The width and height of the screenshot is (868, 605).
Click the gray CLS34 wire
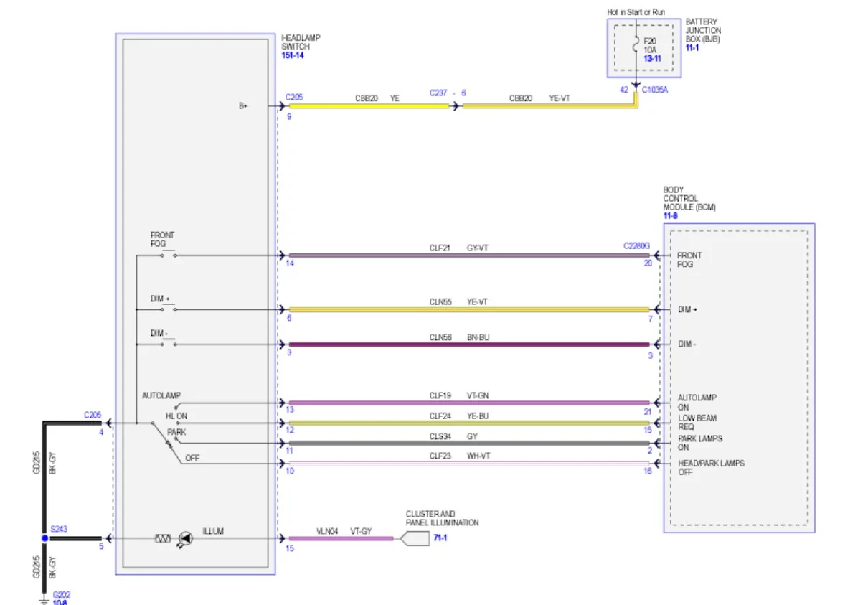coord(468,443)
